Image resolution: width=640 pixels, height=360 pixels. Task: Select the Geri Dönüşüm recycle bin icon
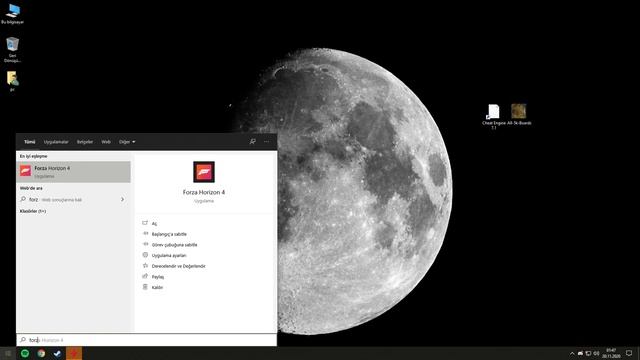coord(13,50)
